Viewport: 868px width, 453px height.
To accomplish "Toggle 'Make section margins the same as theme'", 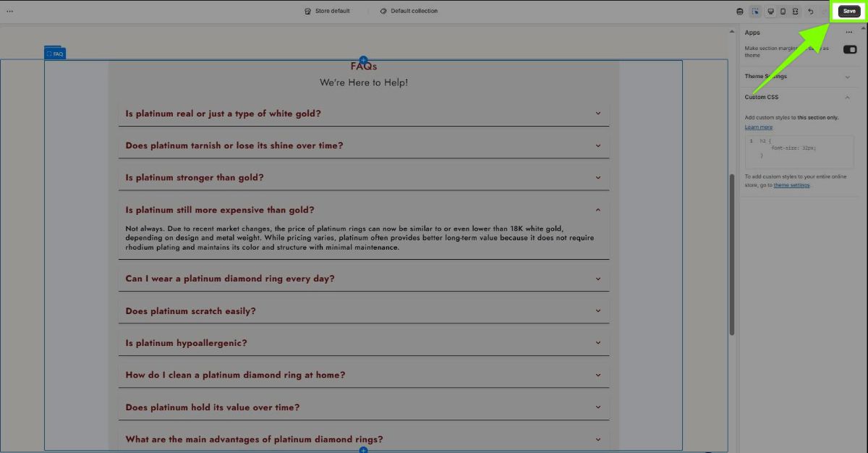I will tap(850, 50).
